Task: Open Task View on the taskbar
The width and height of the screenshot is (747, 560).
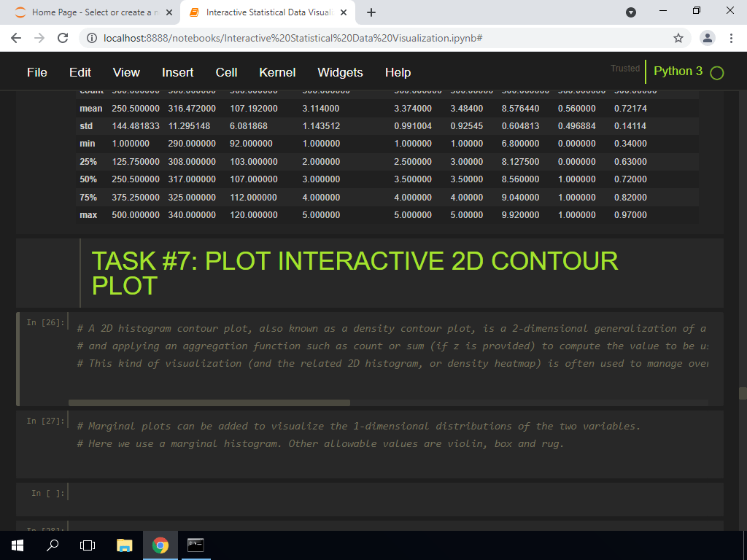Action: coord(88,545)
